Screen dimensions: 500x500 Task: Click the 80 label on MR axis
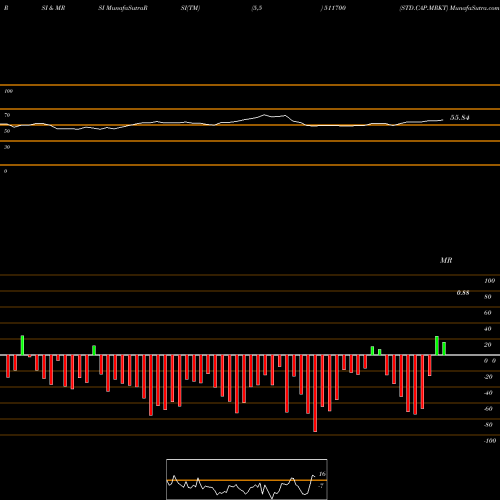[x=488, y=297]
